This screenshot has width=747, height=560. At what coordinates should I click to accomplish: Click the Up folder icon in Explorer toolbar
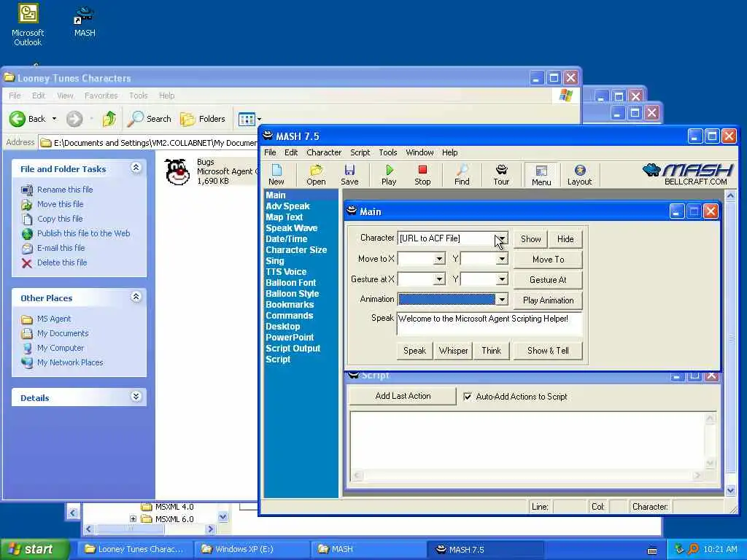pyautogui.click(x=109, y=119)
